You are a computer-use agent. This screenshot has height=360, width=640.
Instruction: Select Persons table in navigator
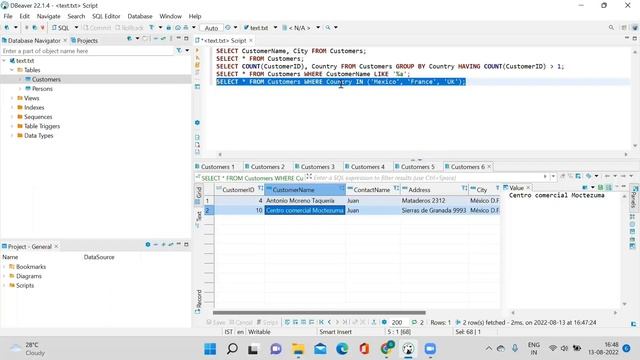pyautogui.click(x=42, y=89)
